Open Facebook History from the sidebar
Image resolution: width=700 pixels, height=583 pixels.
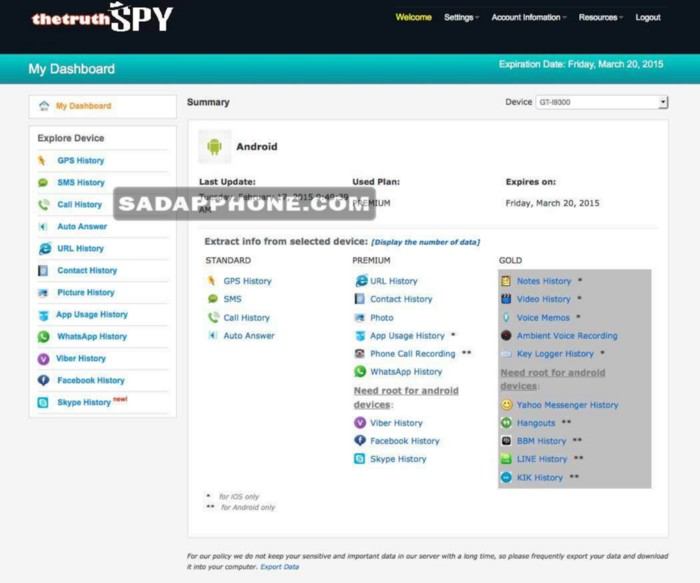point(91,380)
